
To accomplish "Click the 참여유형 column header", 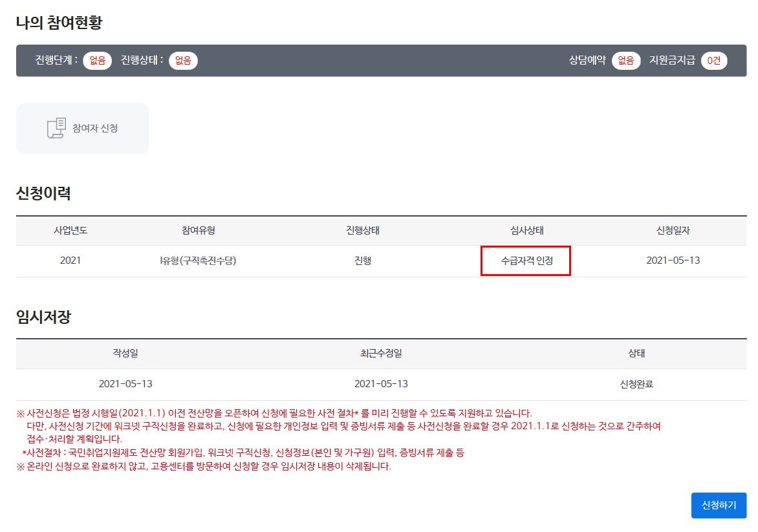I will click(198, 231).
